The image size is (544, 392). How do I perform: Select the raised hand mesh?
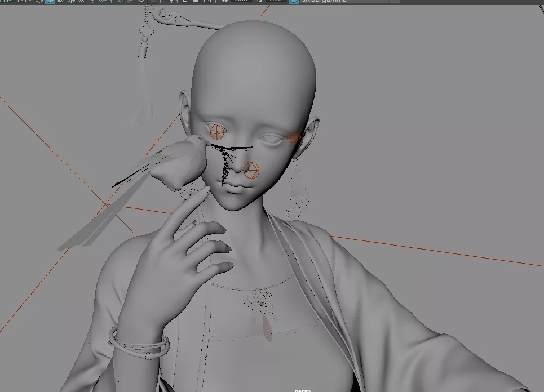pyautogui.click(x=174, y=264)
